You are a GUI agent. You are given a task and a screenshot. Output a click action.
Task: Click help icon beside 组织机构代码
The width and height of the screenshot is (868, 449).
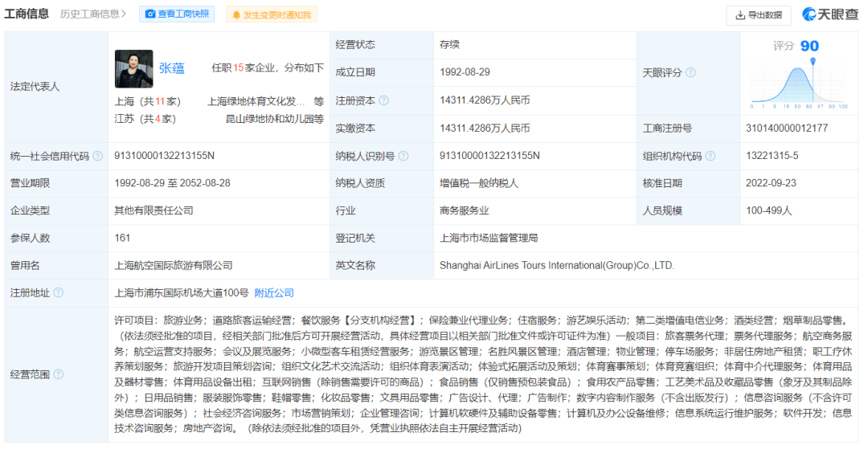(x=710, y=156)
